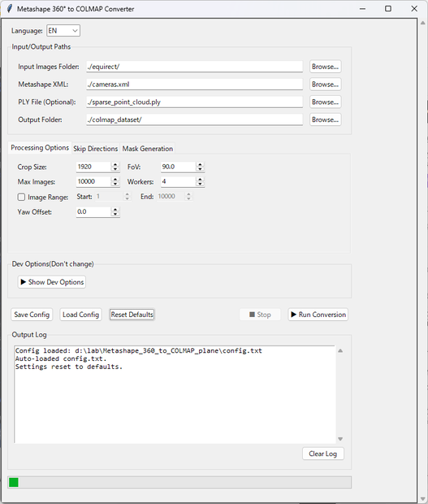
Task: Increase FoV with the up arrow
Action: tap(200, 164)
